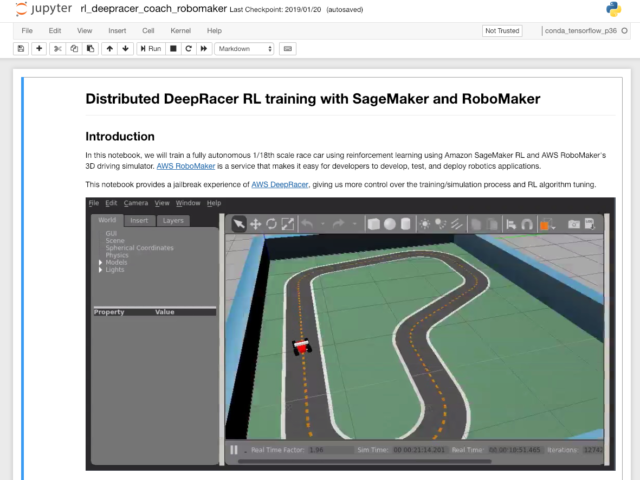Select the Gazebo translate mode tool
Viewport: 640px width, 480px height.
(256, 224)
